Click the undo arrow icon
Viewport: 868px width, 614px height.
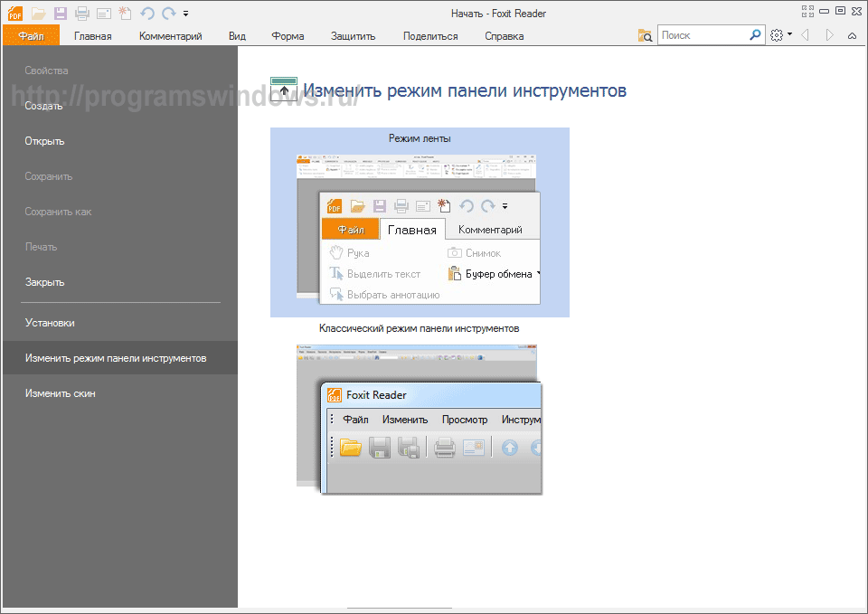click(146, 14)
